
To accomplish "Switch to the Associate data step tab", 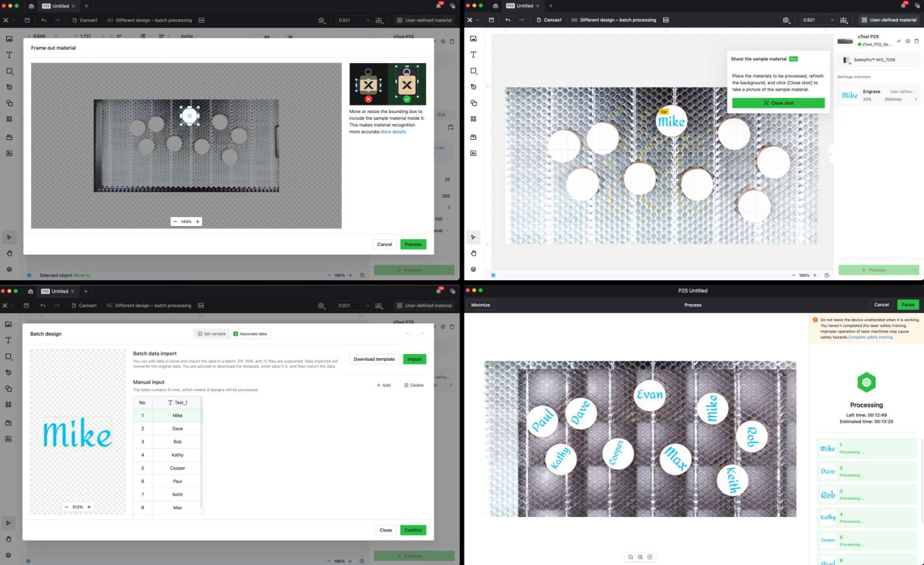I will tap(250, 334).
